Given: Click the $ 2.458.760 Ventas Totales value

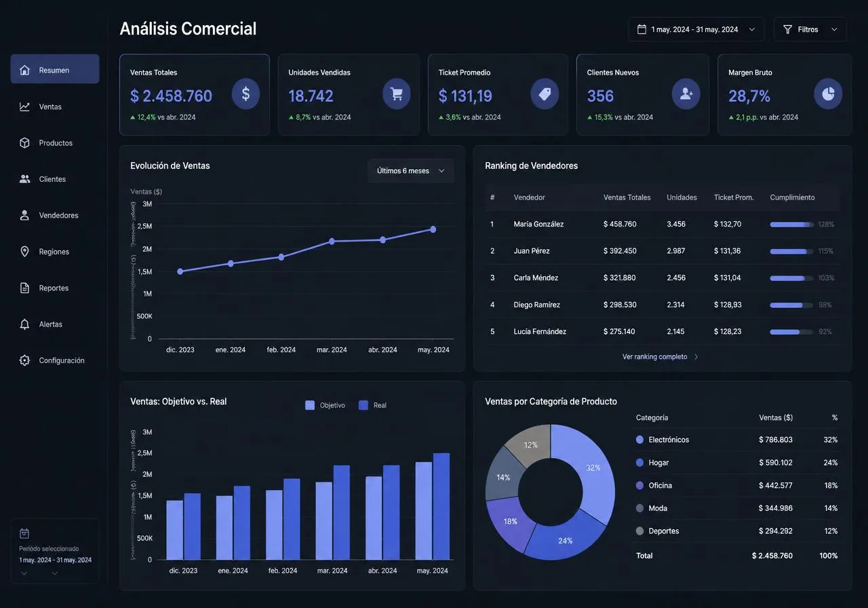Looking at the screenshot, I should click(x=171, y=96).
